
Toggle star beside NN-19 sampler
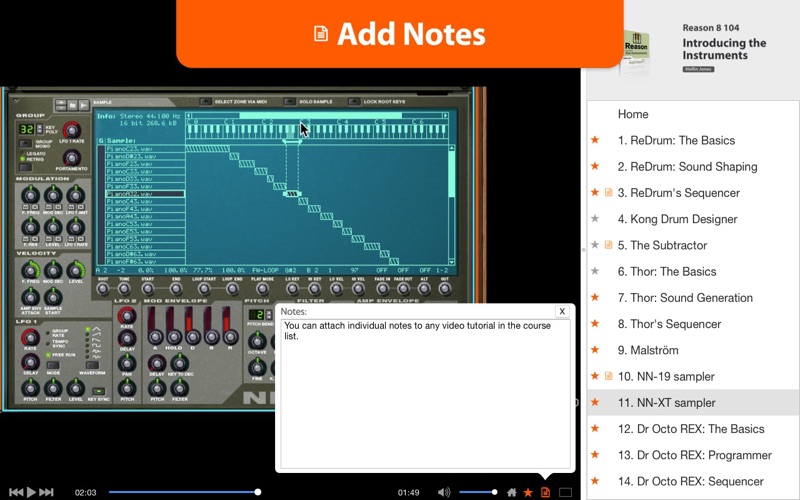[x=595, y=376]
